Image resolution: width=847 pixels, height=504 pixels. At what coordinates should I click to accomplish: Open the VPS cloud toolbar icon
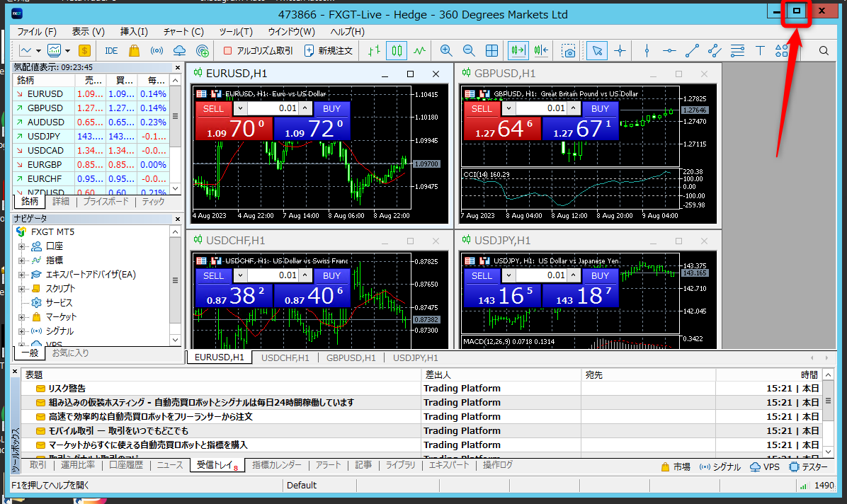179,51
